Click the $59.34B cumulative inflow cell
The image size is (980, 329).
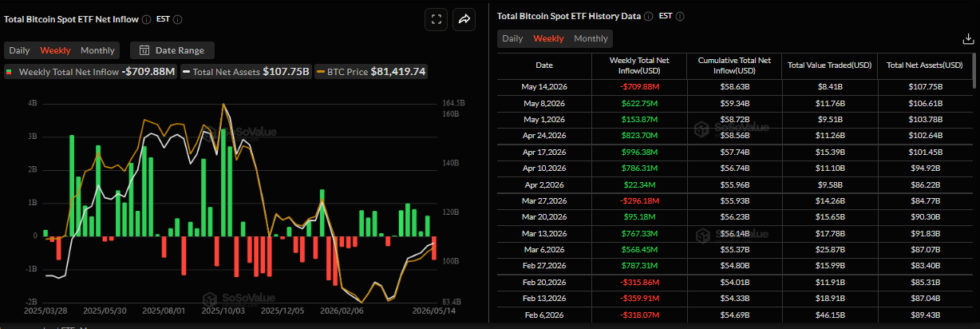tap(734, 103)
